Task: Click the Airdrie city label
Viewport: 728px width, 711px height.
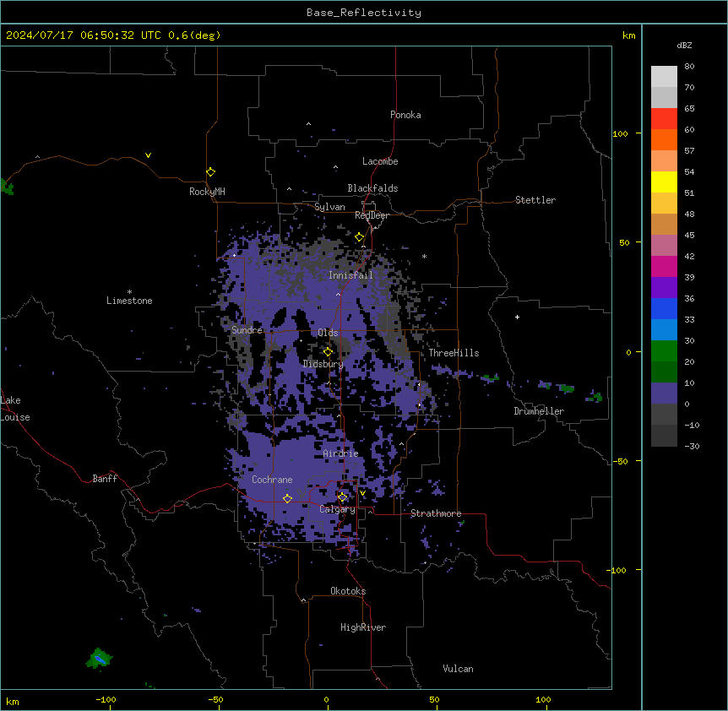Action: (341, 453)
